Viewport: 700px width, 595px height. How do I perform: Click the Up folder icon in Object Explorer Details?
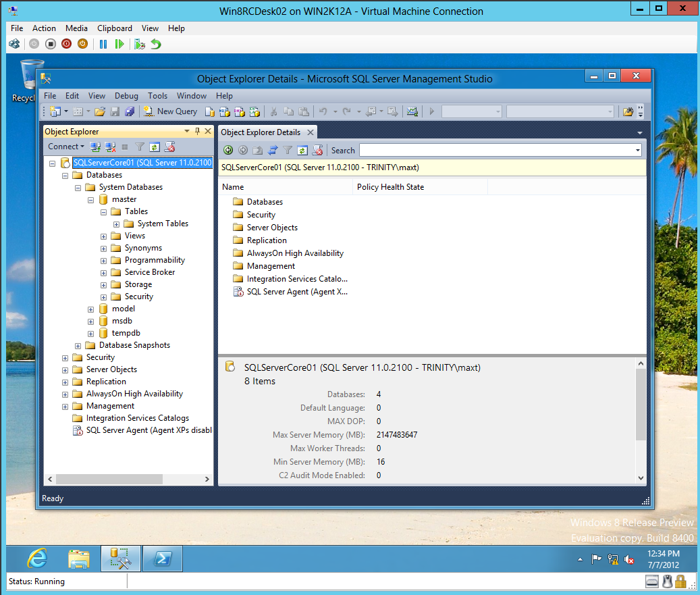[x=258, y=150]
